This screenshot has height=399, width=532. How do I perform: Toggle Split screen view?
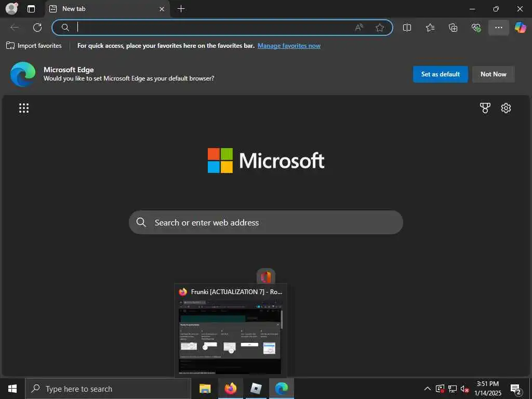(407, 28)
